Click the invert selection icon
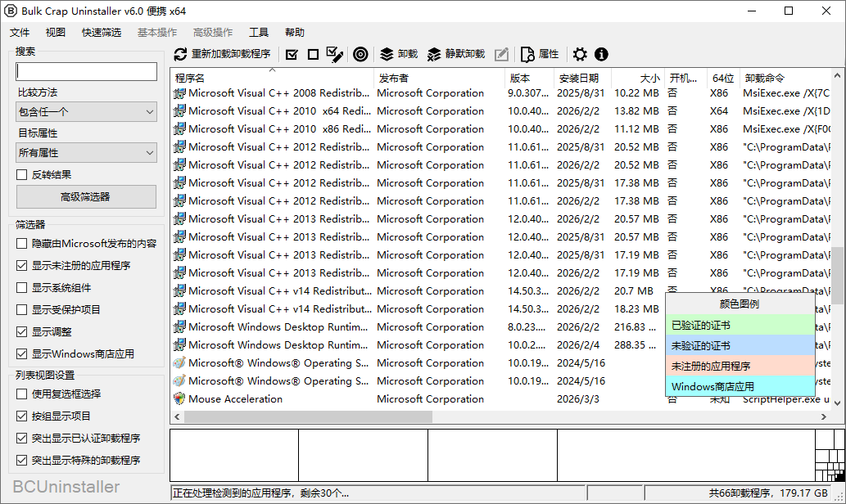The image size is (846, 504). coord(334,55)
